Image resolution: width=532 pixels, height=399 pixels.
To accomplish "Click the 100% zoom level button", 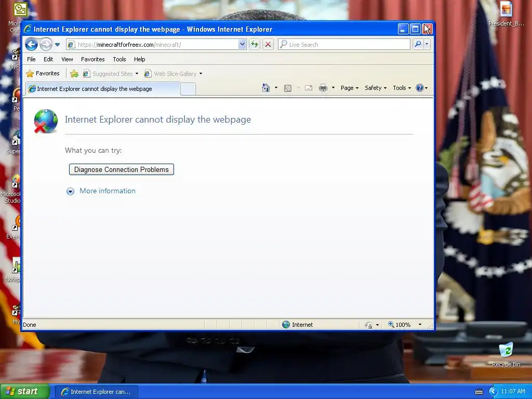I will (399, 325).
